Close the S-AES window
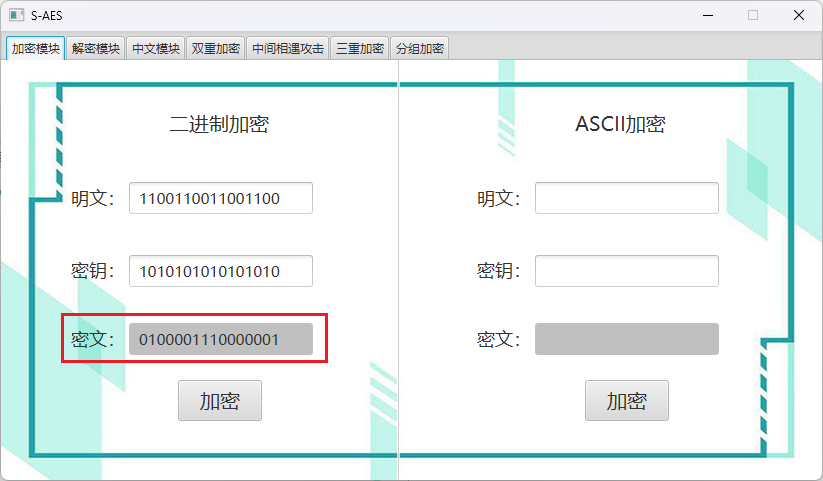The width and height of the screenshot is (823, 481). (x=798, y=15)
